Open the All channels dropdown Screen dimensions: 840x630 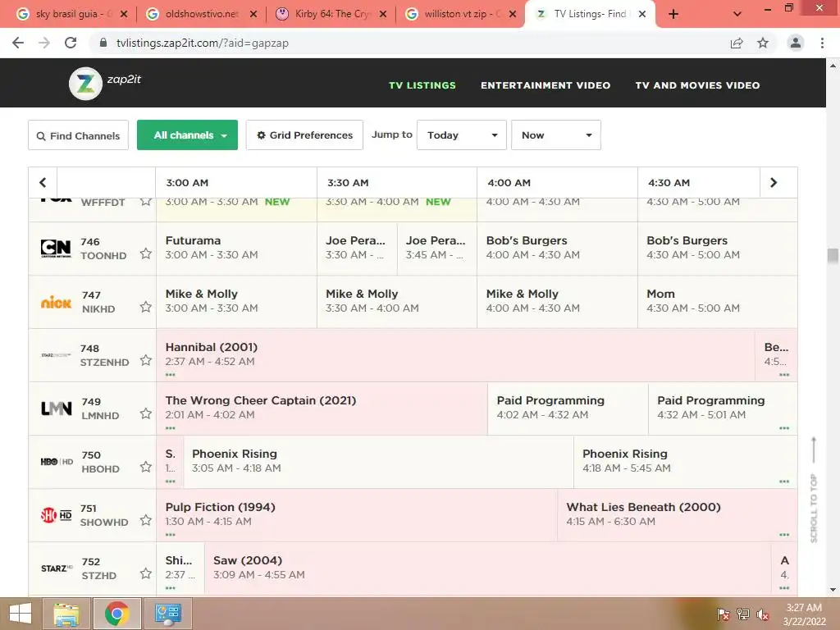click(188, 135)
